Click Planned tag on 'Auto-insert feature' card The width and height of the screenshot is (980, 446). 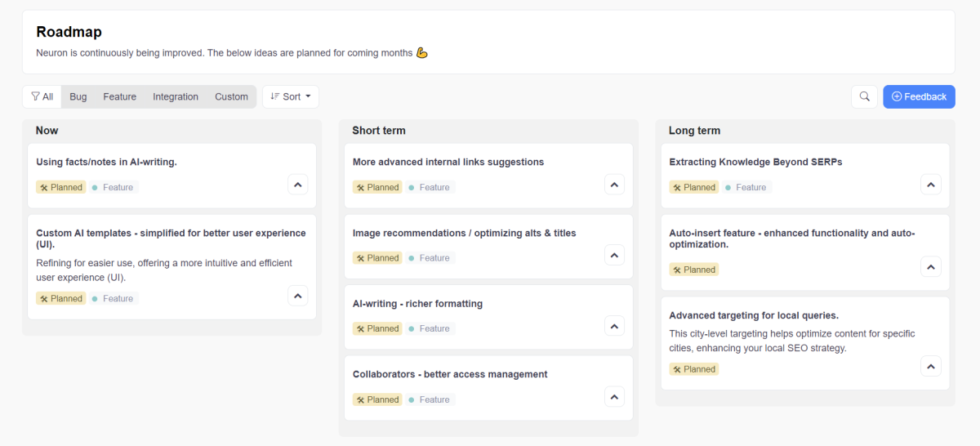tap(694, 270)
